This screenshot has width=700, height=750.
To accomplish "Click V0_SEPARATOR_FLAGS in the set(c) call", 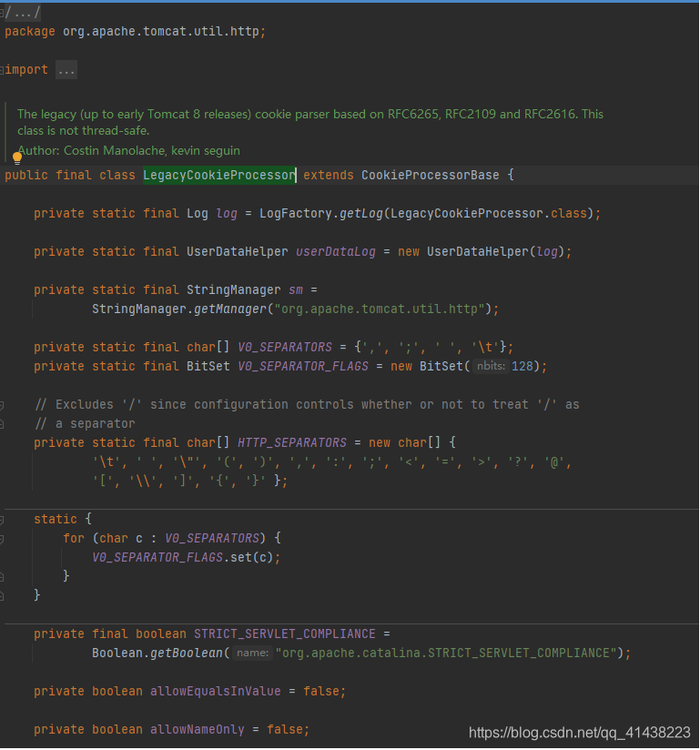I will point(157,558).
